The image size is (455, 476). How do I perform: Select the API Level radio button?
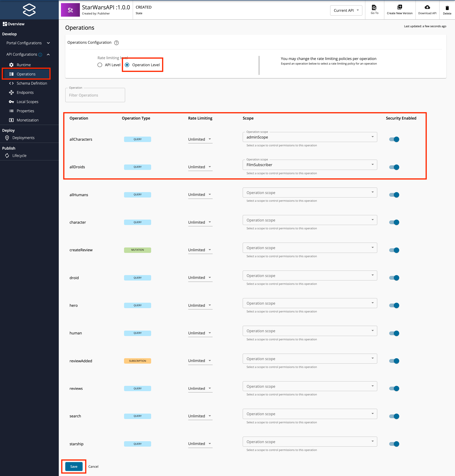tap(100, 65)
